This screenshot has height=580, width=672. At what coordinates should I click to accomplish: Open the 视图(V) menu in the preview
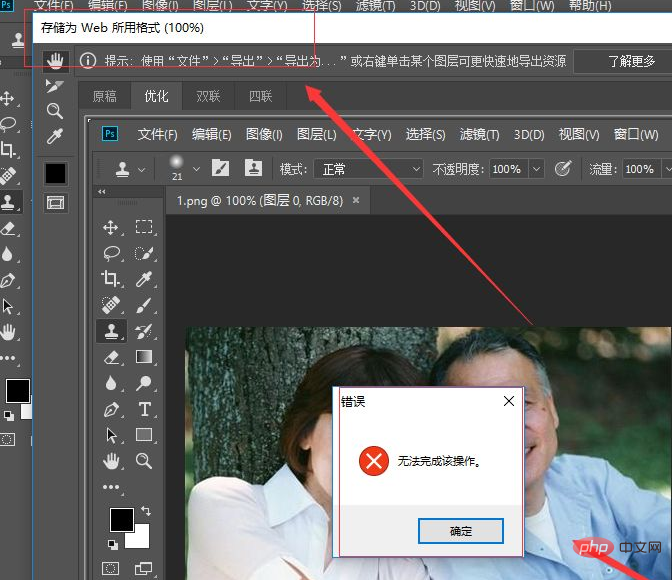click(579, 135)
